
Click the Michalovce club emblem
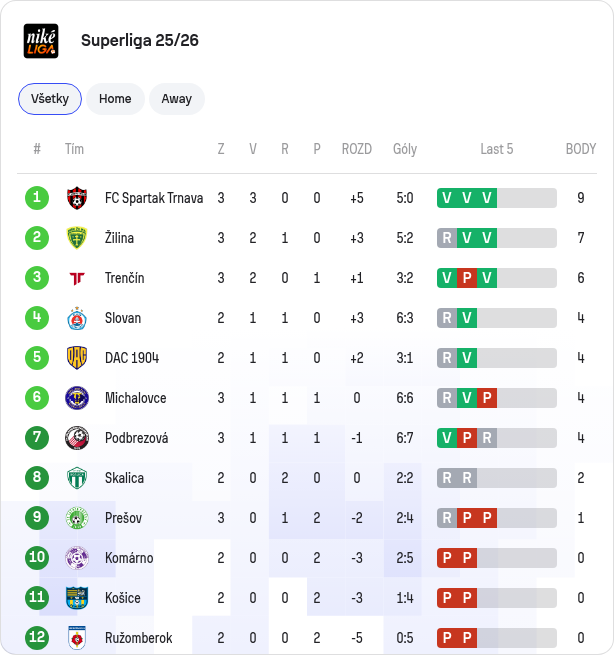point(77,398)
